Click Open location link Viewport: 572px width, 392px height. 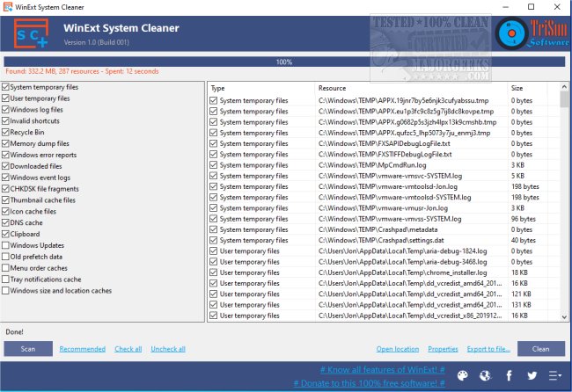(398, 349)
